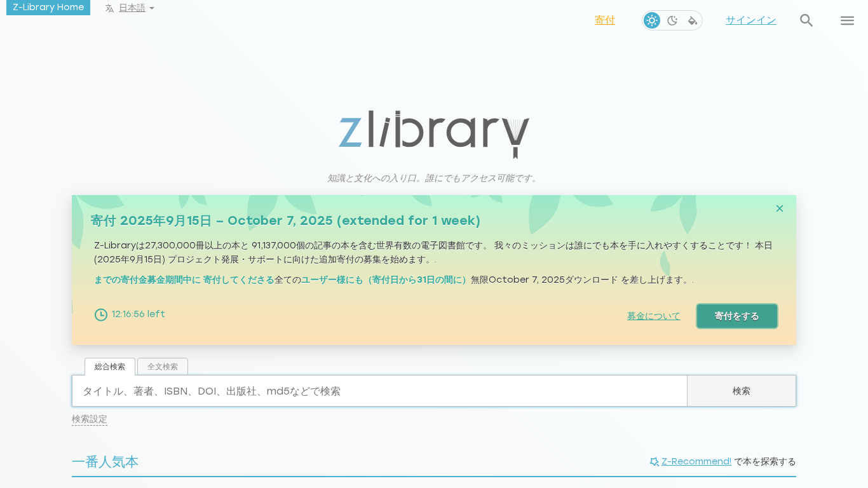Screen dimensions: 868x488
Task: Click the translate language icon
Action: pyautogui.click(x=109, y=8)
